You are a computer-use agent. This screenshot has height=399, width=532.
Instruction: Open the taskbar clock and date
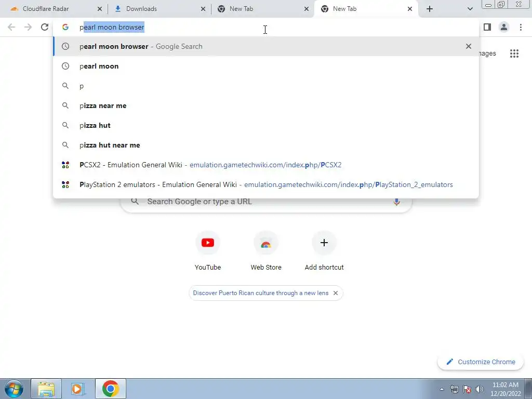[x=506, y=389]
